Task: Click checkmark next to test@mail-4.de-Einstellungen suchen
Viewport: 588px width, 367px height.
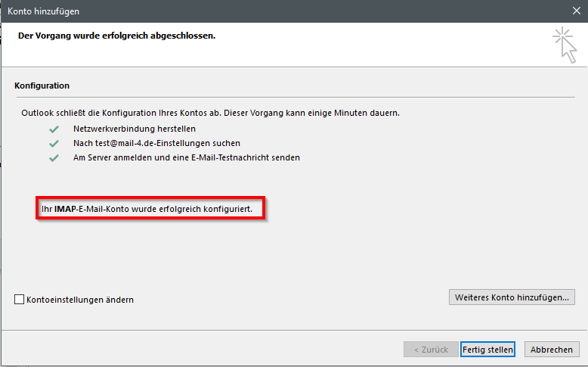Action: tap(54, 143)
